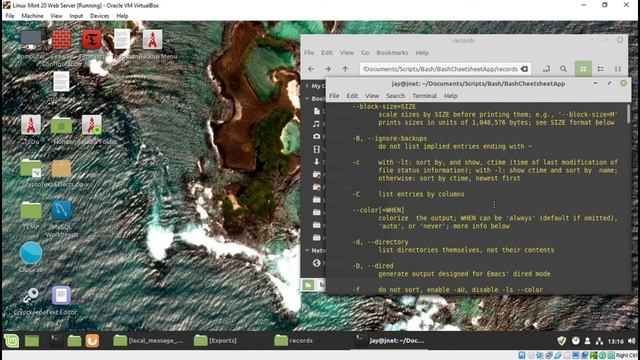Open Bookmarks menu in file manager
This screenshot has width=640, height=360.
pos(392,53)
